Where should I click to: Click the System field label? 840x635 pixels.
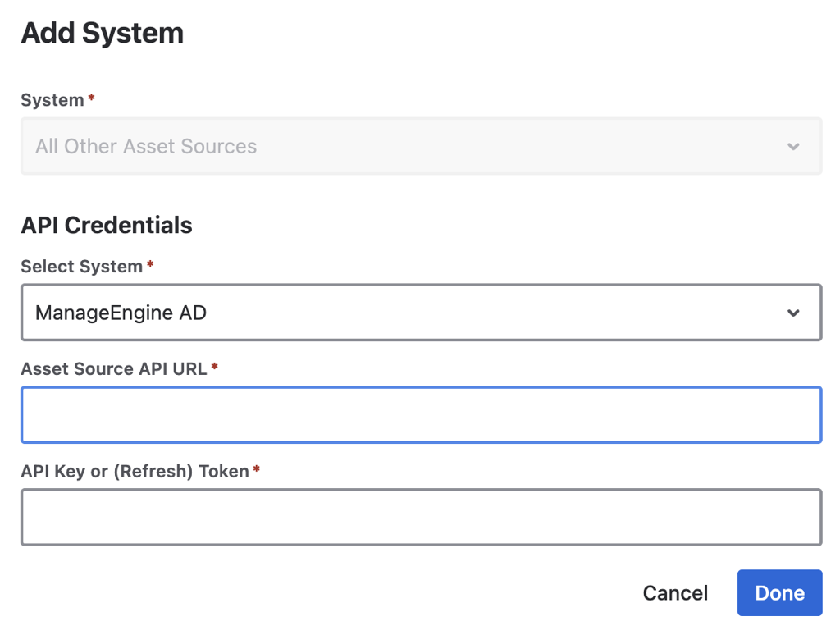pos(52,100)
